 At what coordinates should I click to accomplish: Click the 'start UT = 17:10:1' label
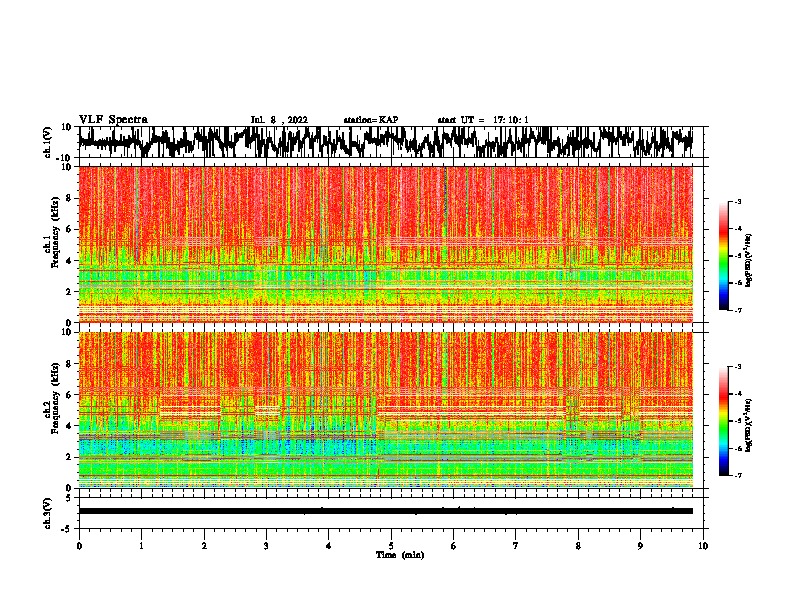coord(482,120)
